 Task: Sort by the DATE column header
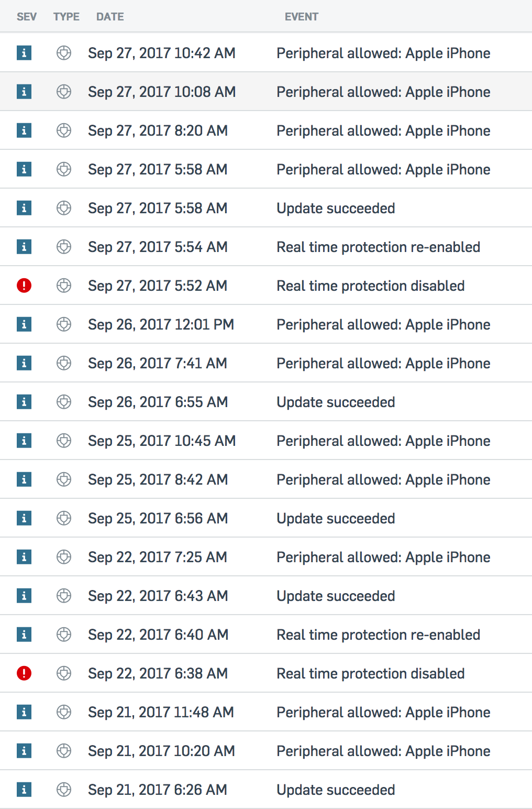pyautogui.click(x=110, y=17)
